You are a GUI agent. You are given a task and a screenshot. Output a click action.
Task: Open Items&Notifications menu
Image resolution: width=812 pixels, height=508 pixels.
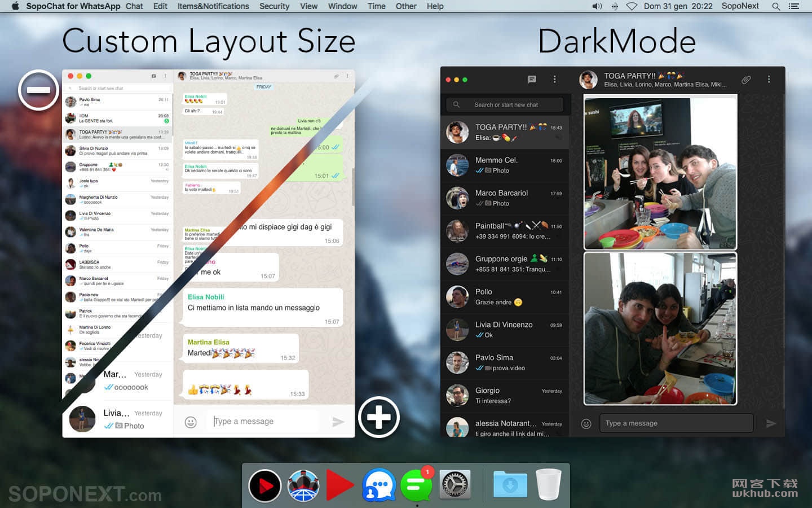click(213, 6)
